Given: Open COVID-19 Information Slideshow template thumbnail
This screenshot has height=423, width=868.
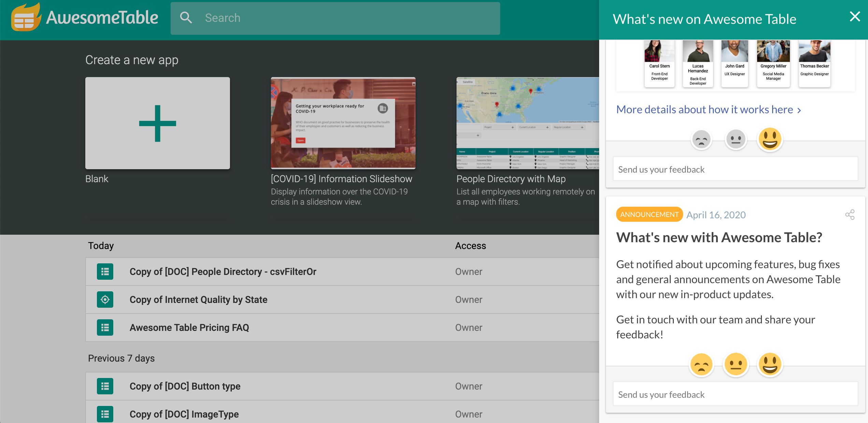Looking at the screenshot, I should 343,123.
